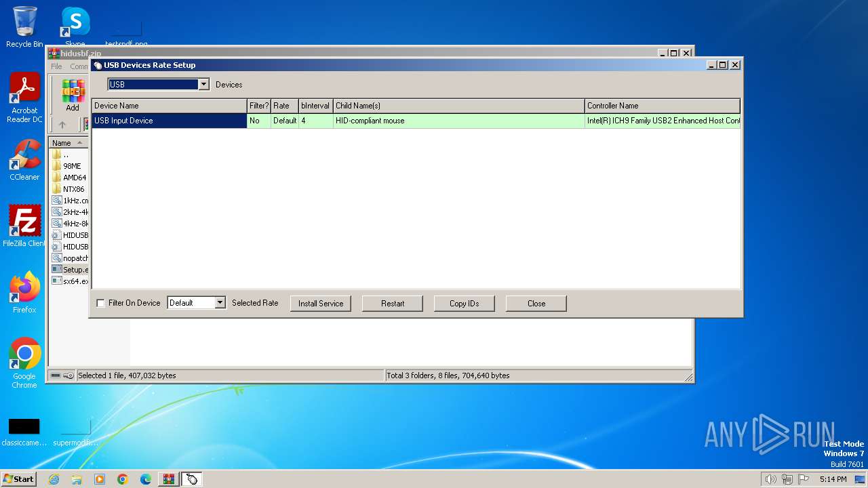Open the USB Devices dropdown

pyautogui.click(x=203, y=85)
